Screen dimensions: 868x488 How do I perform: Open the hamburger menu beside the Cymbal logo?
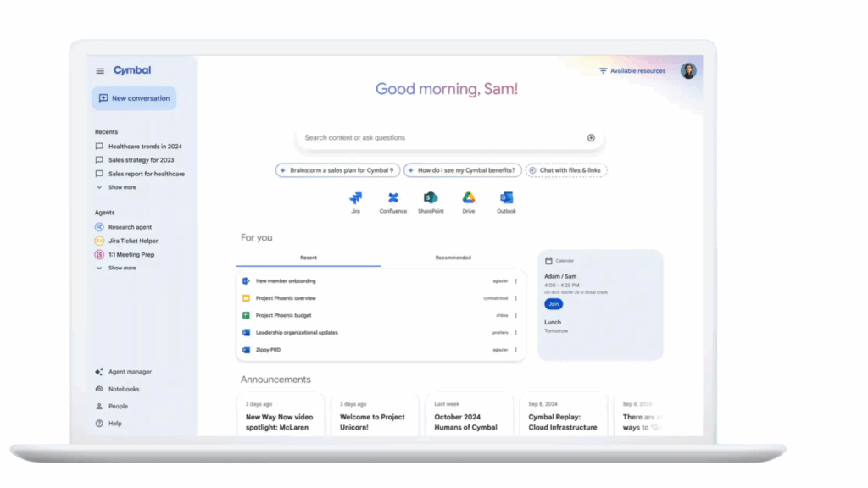coord(100,71)
